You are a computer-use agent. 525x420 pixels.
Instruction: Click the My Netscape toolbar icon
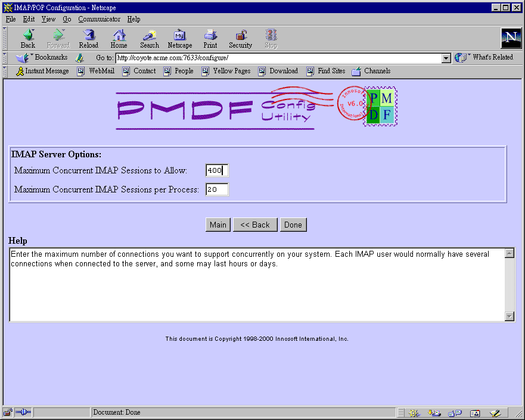pyautogui.click(x=179, y=38)
